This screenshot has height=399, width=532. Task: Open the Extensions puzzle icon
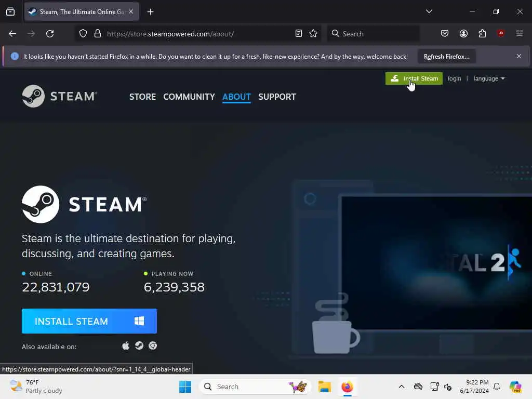(482, 34)
